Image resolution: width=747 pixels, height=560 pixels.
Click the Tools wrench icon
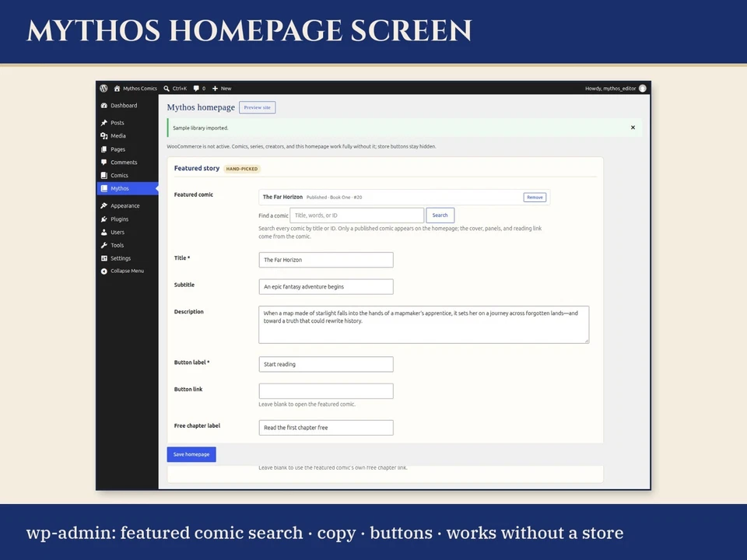point(103,245)
